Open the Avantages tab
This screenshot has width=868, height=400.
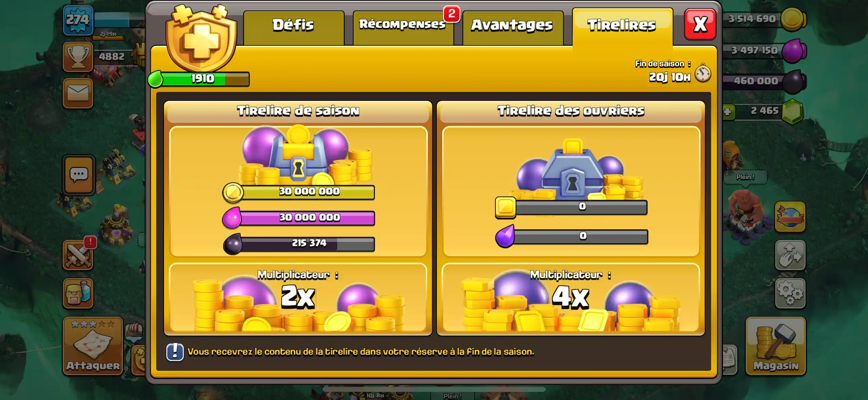tap(513, 28)
